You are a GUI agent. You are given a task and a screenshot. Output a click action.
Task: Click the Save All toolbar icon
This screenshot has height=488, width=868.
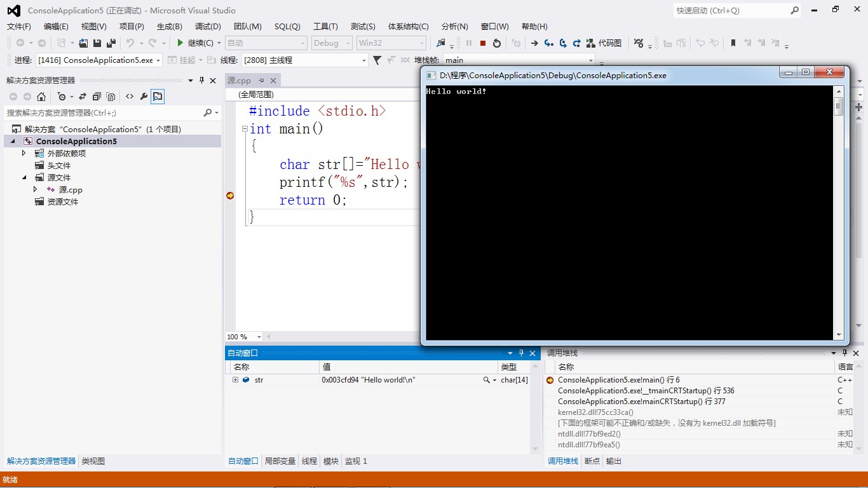(x=111, y=43)
